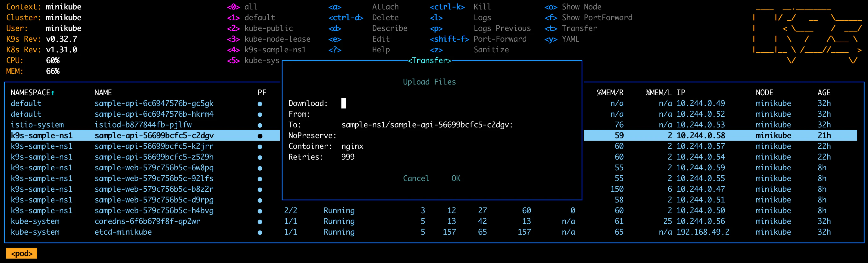
Task: Click the <t> Transfer key hint in header
Action: pos(570,28)
